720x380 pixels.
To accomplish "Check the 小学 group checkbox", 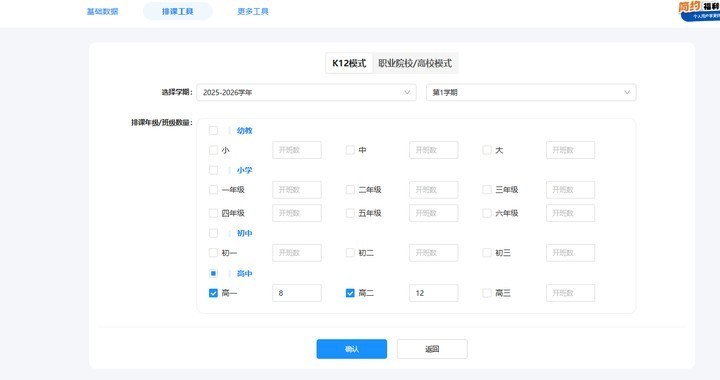I will coord(213,170).
